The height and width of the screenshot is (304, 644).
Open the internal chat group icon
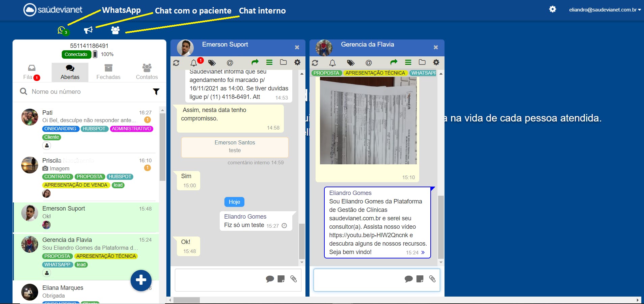pyautogui.click(x=115, y=30)
